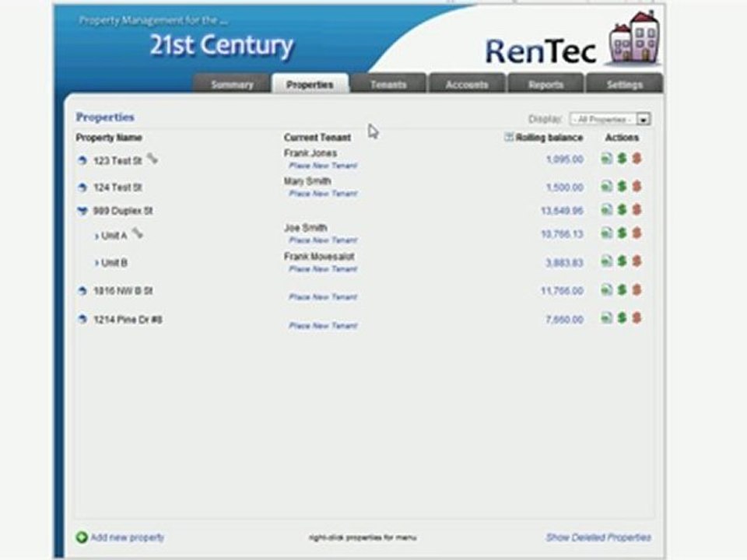The height and width of the screenshot is (560, 747).
Task: Collapse the 989 Duplex St property
Action: point(82,211)
